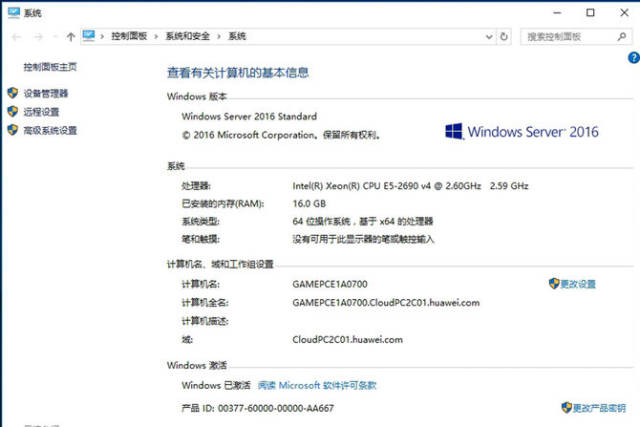
Task: Open Help via question mark icon
Action: tap(634, 58)
